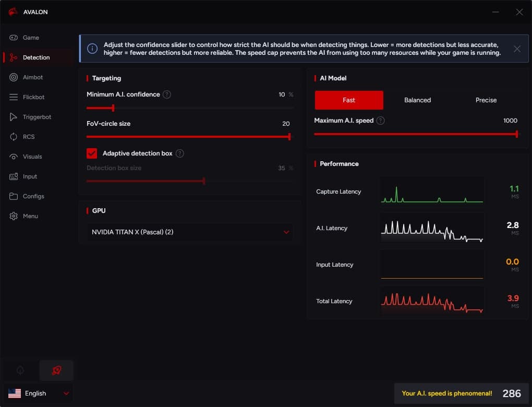The height and width of the screenshot is (407, 532).
Task: Click the GPU dropdown chevron arrow
Action: 286,232
